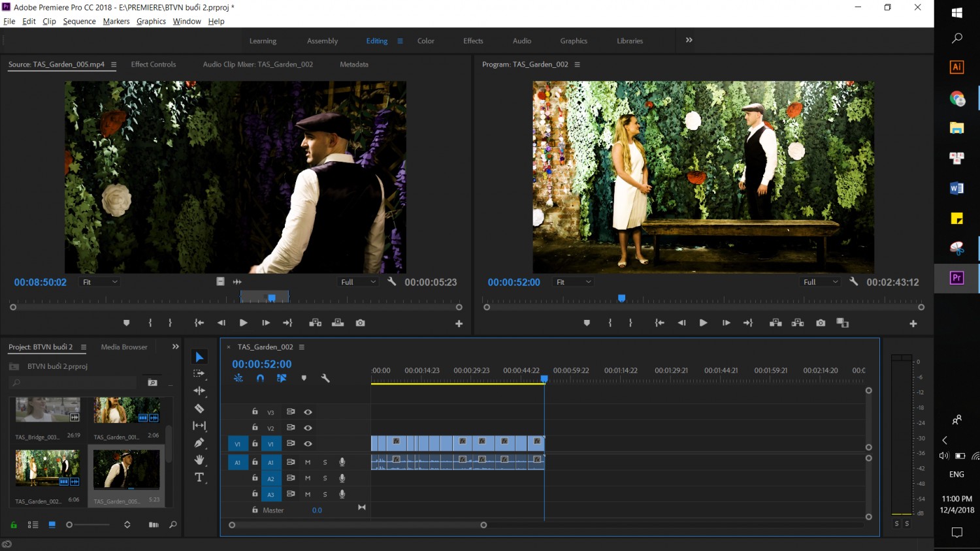The height and width of the screenshot is (551, 980).
Task: Open Adobe Illustrator from the taskbar
Action: (956, 67)
